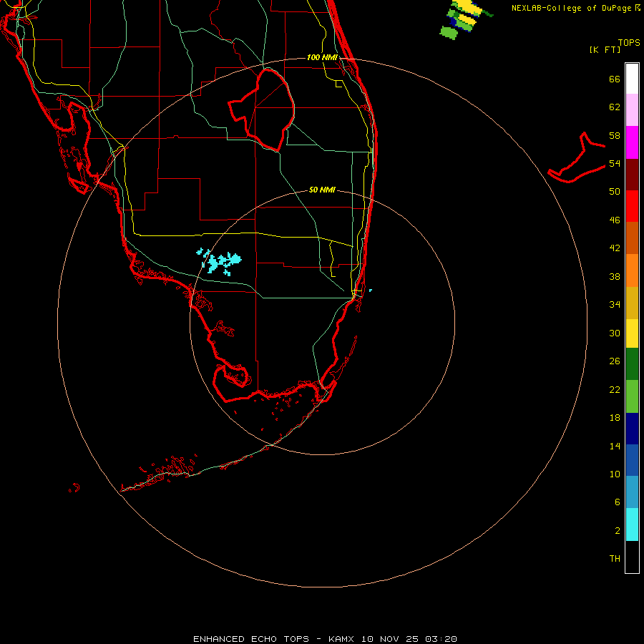Viewport: 644px width, 644px height.
Task: Select the magenta legend swatch
Action: coord(632,142)
